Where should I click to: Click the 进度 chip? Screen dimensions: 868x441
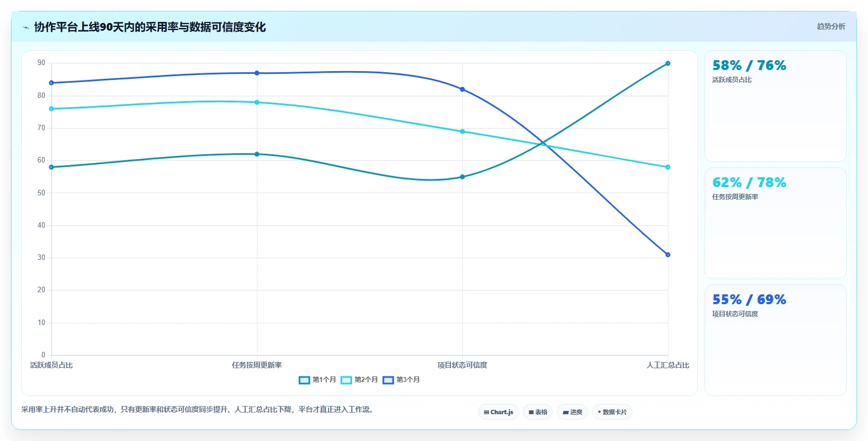(572, 412)
